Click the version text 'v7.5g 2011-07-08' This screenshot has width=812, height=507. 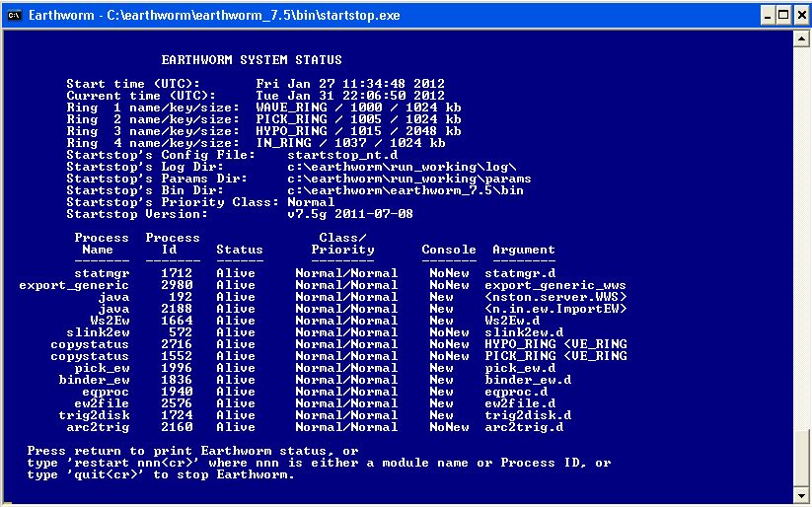click(x=350, y=214)
